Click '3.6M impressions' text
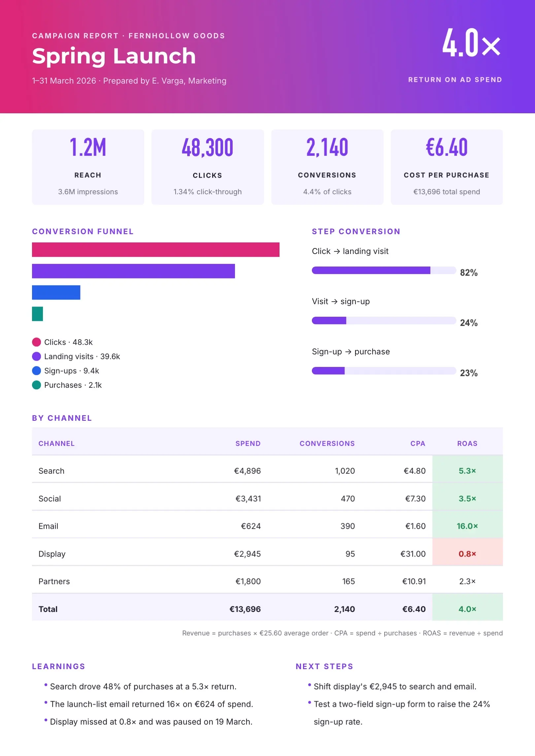535x756 pixels. 88,192
